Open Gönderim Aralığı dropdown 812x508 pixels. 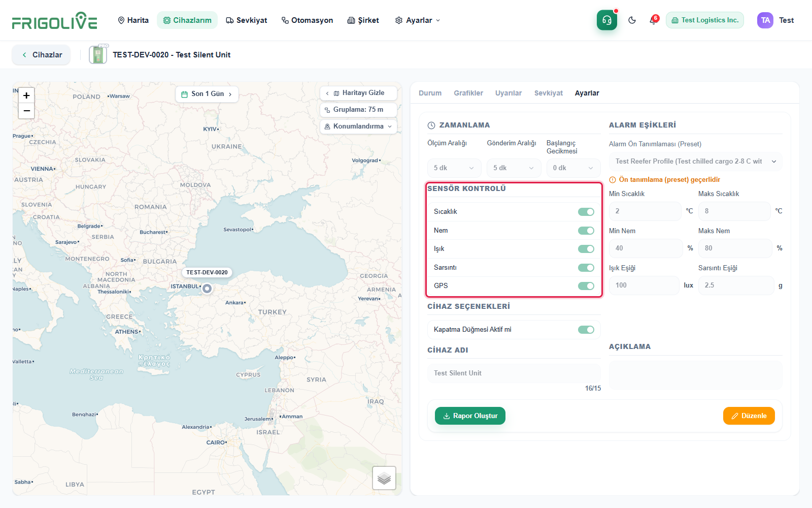(514, 168)
